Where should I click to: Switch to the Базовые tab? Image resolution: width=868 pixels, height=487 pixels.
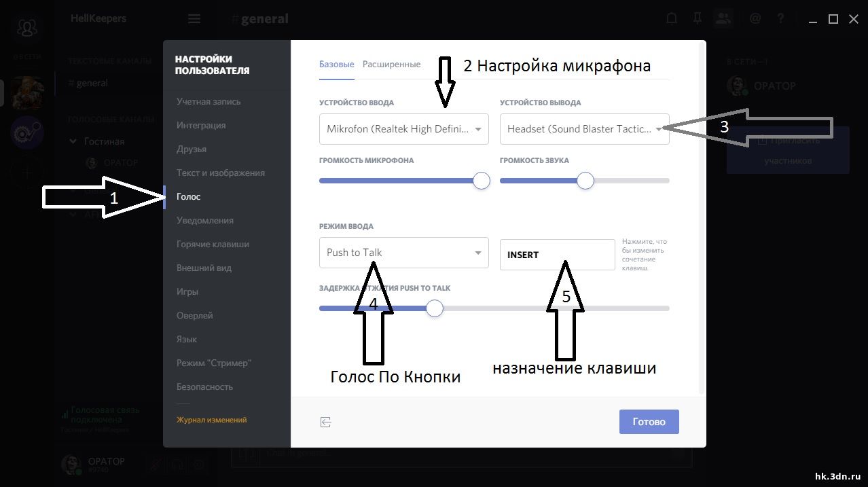[337, 65]
